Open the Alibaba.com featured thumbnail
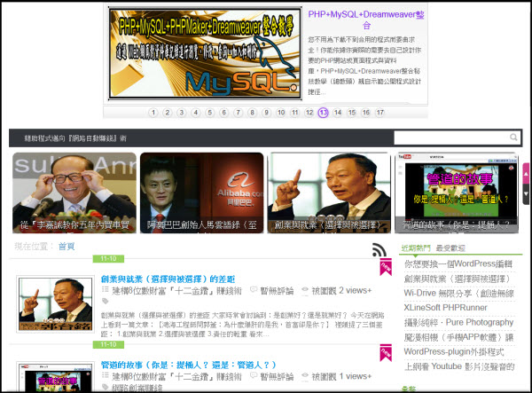The width and height of the screenshot is (532, 393). point(201,193)
